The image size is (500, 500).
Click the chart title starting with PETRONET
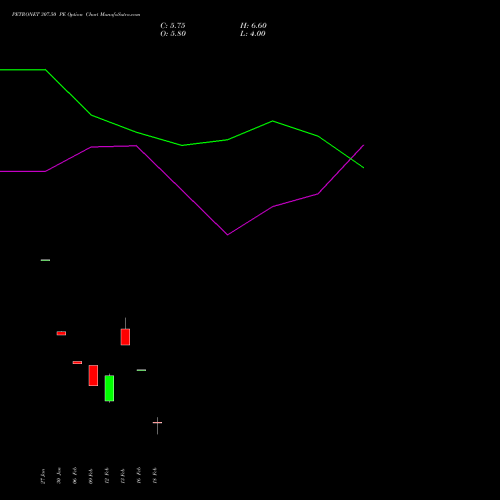tap(76, 14)
